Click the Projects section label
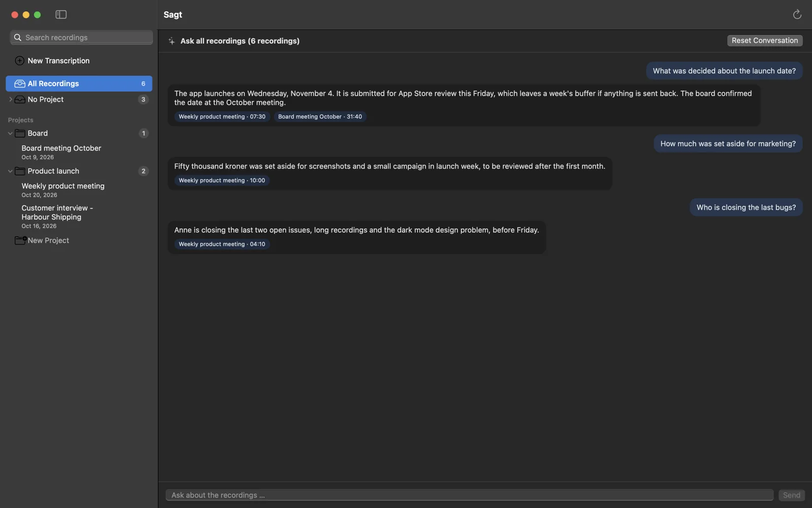The image size is (812, 508). (x=21, y=120)
